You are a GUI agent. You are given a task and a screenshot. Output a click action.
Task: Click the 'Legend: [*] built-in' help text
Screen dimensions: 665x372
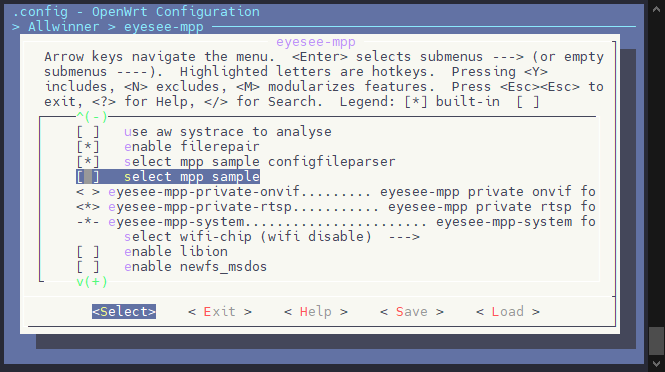[x=419, y=102]
